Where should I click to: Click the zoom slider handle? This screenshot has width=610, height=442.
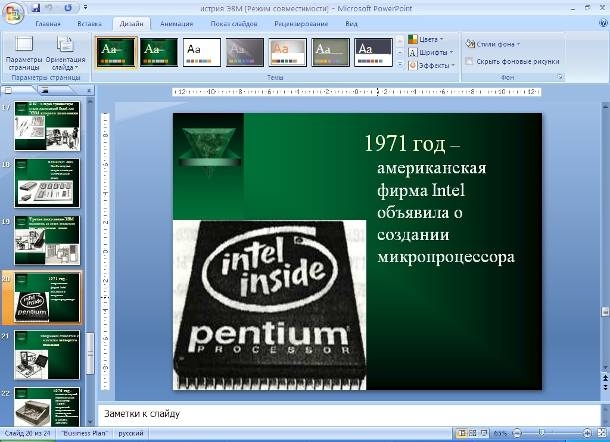541,433
